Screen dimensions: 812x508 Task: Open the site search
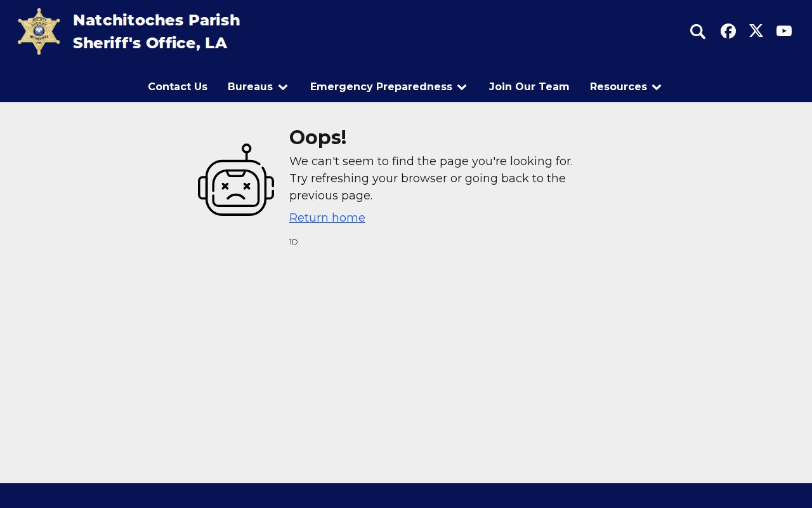698,31
